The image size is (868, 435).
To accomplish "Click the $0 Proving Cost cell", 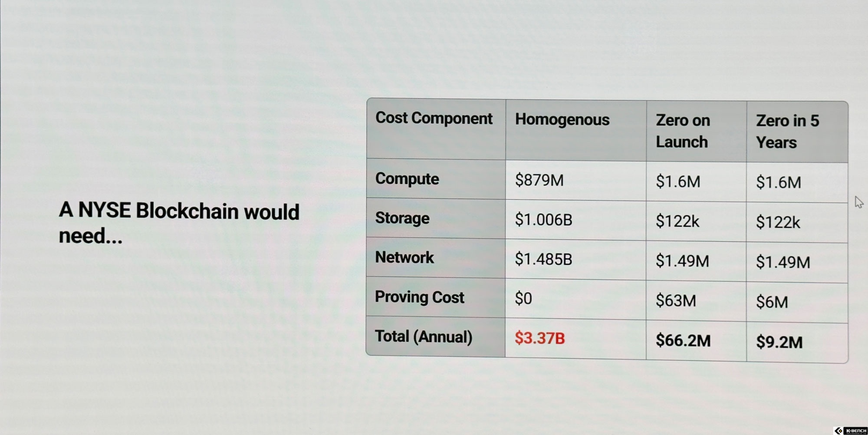I will pyautogui.click(x=523, y=299).
